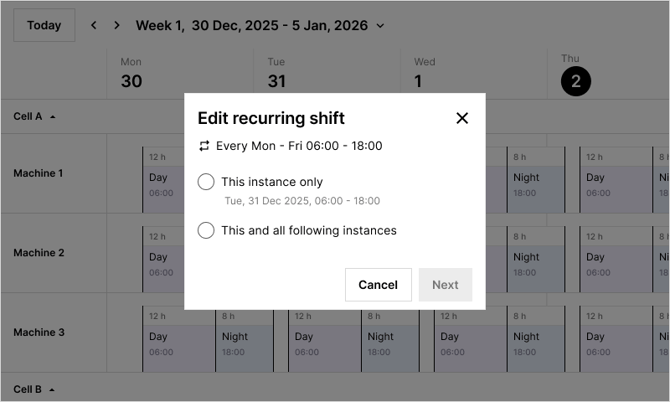
Task: Select 'This instance only' radio option
Action: coord(206,182)
